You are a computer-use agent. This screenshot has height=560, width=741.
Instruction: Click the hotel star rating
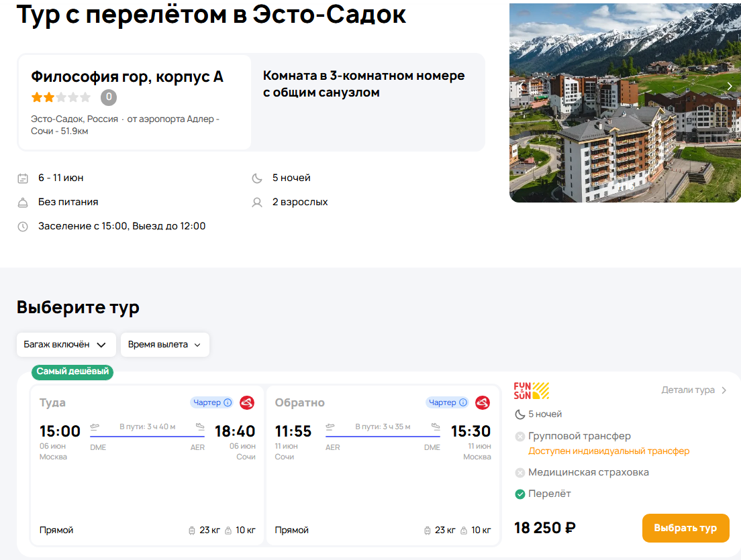(x=60, y=97)
